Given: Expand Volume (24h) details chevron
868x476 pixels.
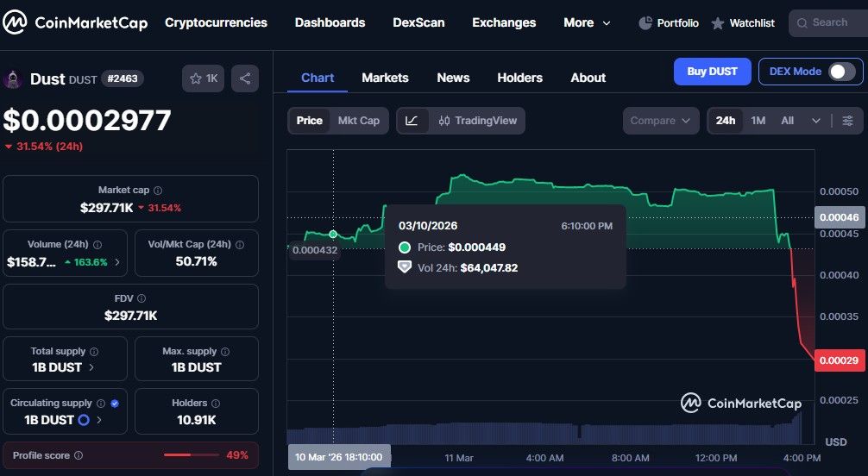Looking at the screenshot, I should 116,262.
